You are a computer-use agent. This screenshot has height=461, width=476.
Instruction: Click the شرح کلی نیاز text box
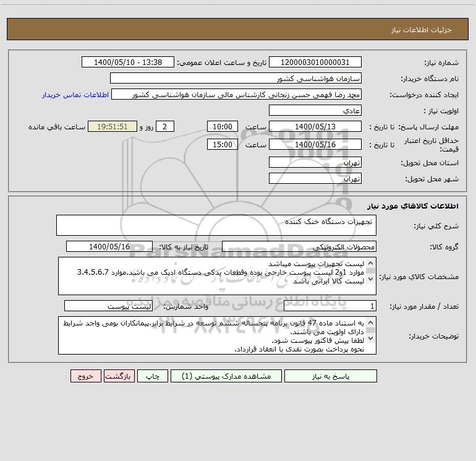216,225
